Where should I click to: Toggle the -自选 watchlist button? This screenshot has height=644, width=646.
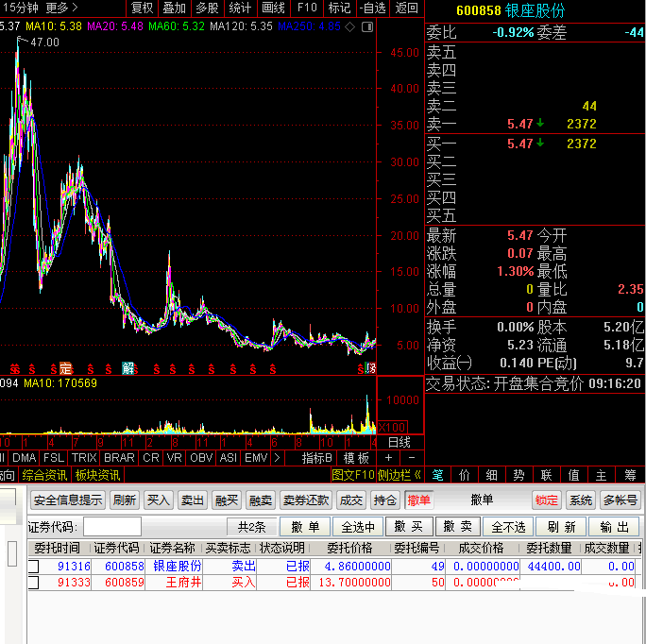(372, 8)
